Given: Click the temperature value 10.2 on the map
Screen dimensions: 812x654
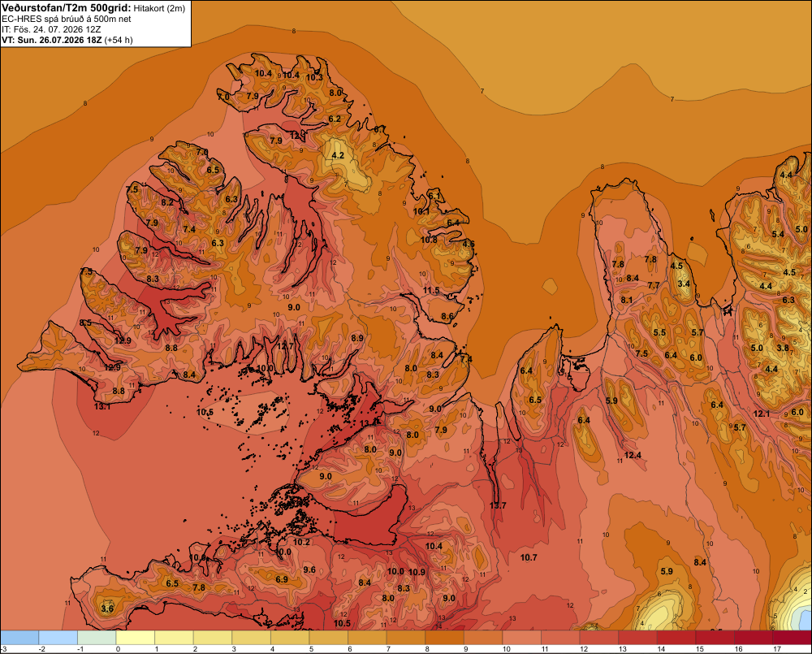Looking at the screenshot, I should pyautogui.click(x=301, y=542).
